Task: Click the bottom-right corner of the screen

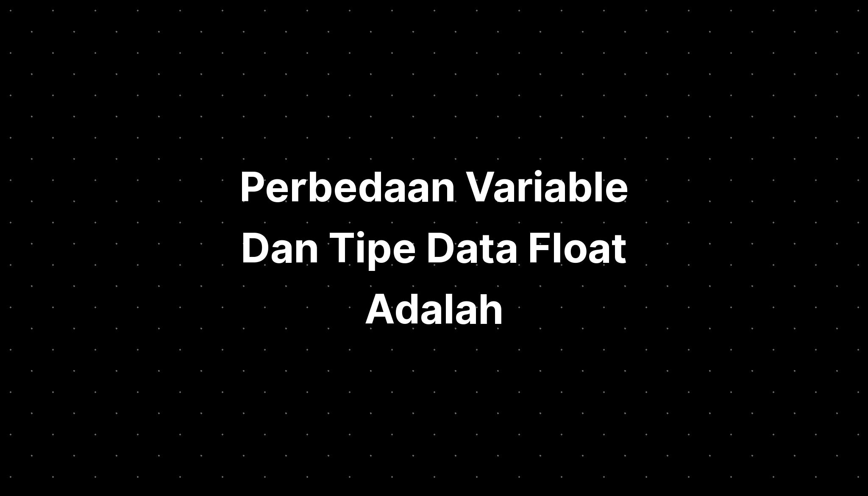Action: [x=868, y=496]
